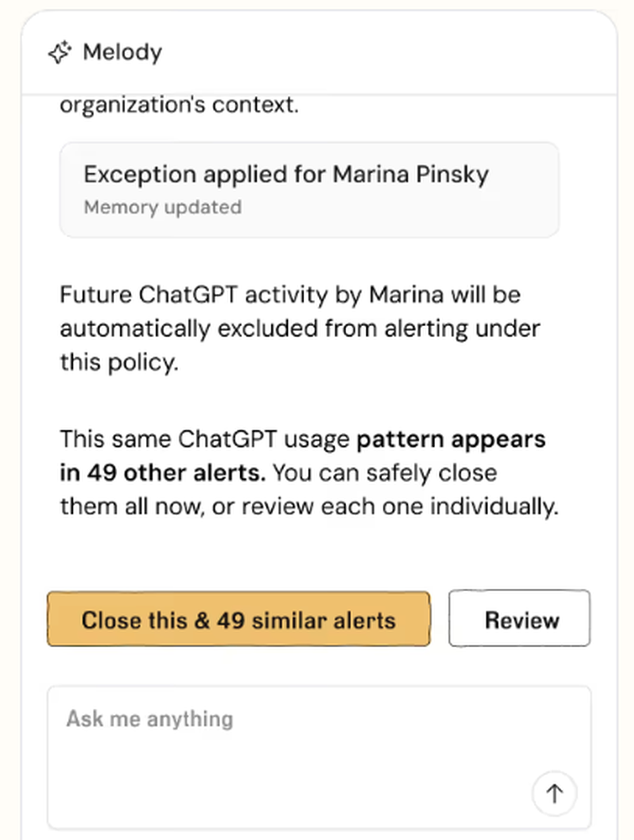Click the 'Marina Pinsky' name in card
Image resolution: width=634 pixels, height=840 pixels.
click(411, 174)
